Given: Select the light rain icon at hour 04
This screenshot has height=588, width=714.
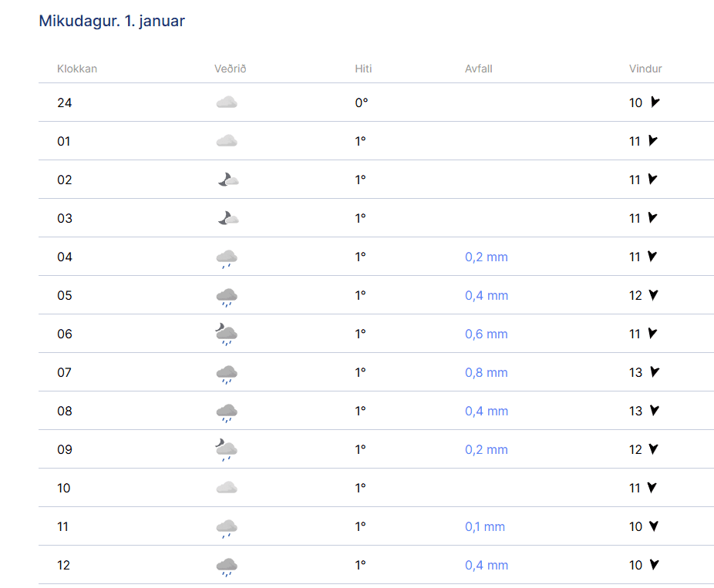Looking at the screenshot, I should (x=227, y=258).
